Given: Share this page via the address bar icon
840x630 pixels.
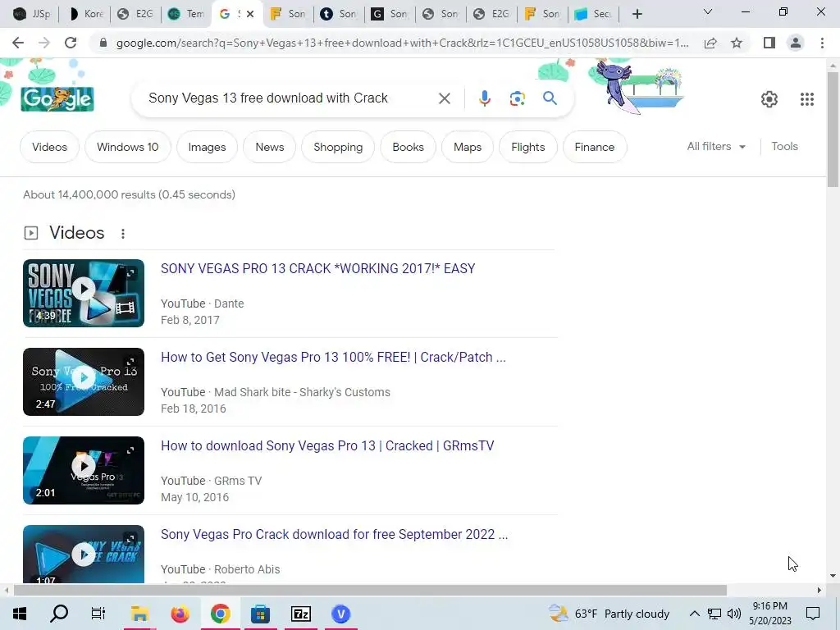Looking at the screenshot, I should pos(710,43).
